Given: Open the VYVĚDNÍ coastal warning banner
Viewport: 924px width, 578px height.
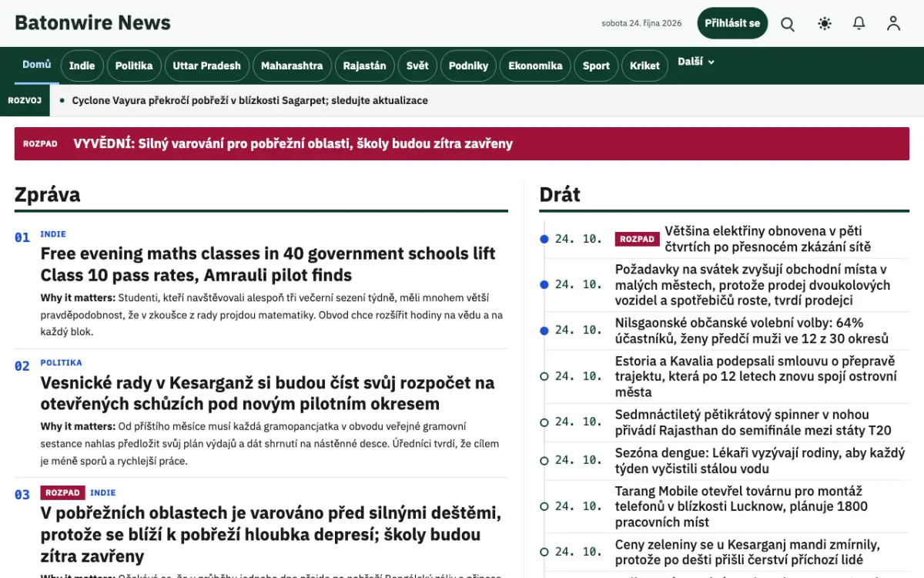Looking at the screenshot, I should (462, 143).
